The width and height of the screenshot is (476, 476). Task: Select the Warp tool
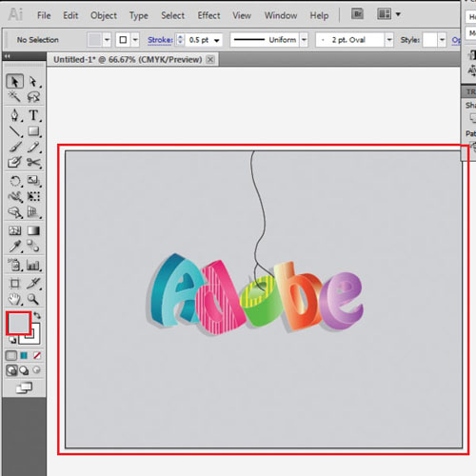click(x=14, y=196)
